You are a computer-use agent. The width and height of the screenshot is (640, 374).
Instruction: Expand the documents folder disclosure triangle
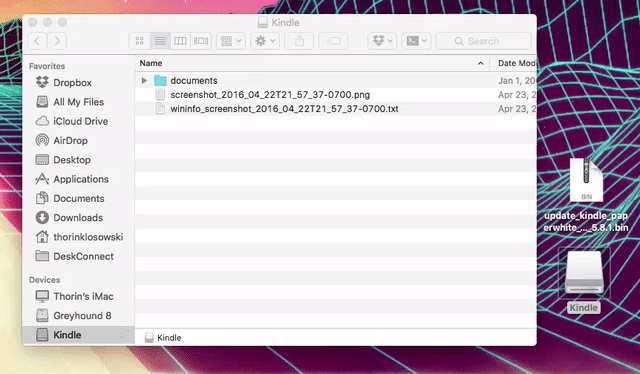[144, 80]
